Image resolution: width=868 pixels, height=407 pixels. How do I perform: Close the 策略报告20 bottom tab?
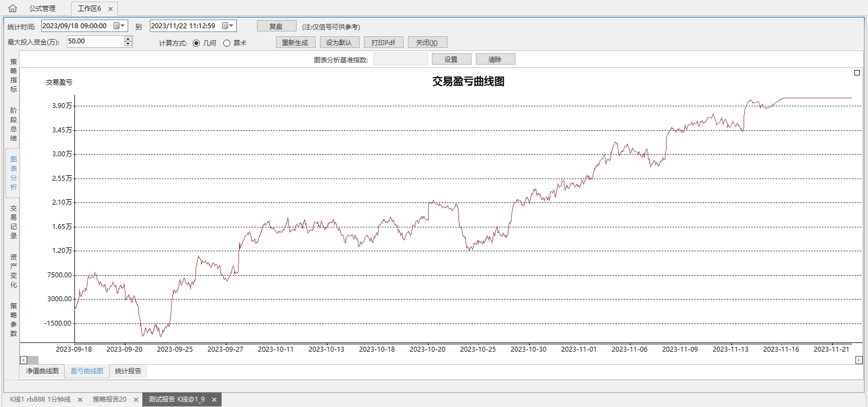pos(136,399)
